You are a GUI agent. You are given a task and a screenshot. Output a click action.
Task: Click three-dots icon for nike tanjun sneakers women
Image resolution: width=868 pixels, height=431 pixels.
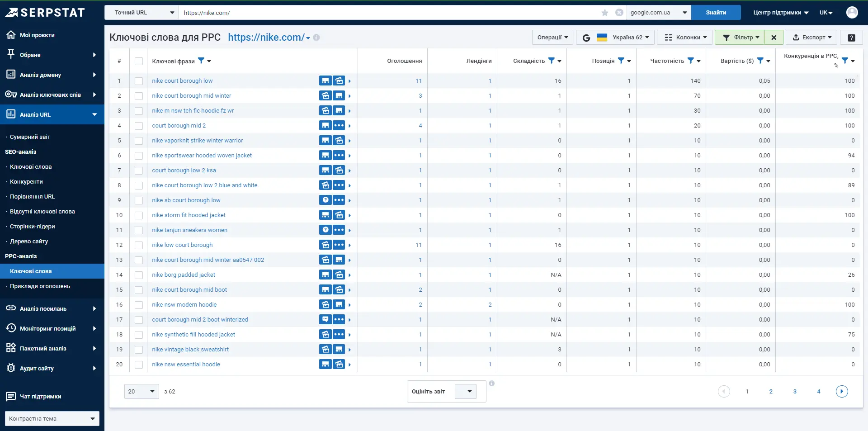pyautogui.click(x=339, y=230)
